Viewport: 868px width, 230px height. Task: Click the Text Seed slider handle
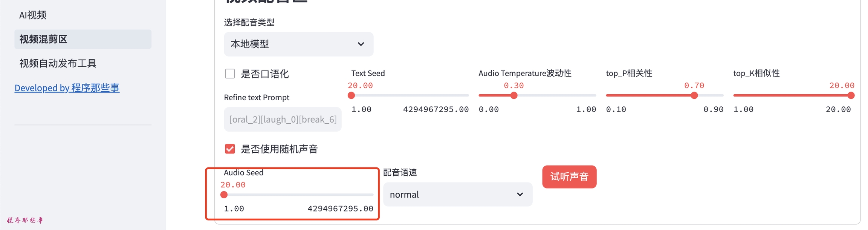tap(351, 95)
